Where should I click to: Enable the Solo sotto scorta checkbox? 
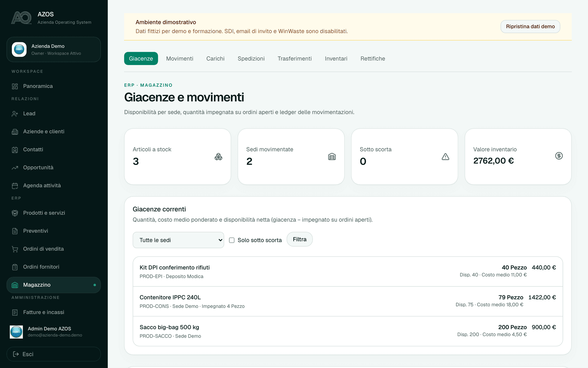(x=232, y=240)
